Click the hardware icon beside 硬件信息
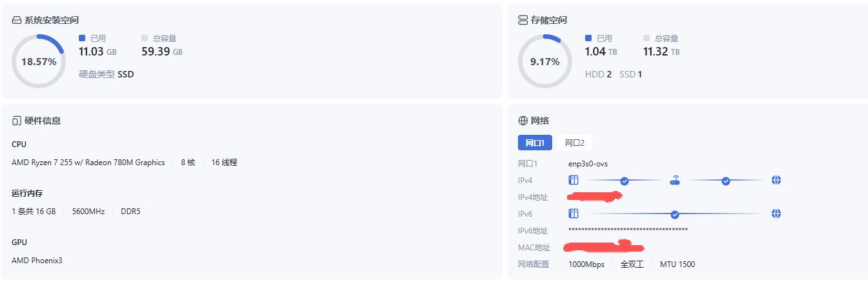The image size is (868, 289). coord(17,121)
